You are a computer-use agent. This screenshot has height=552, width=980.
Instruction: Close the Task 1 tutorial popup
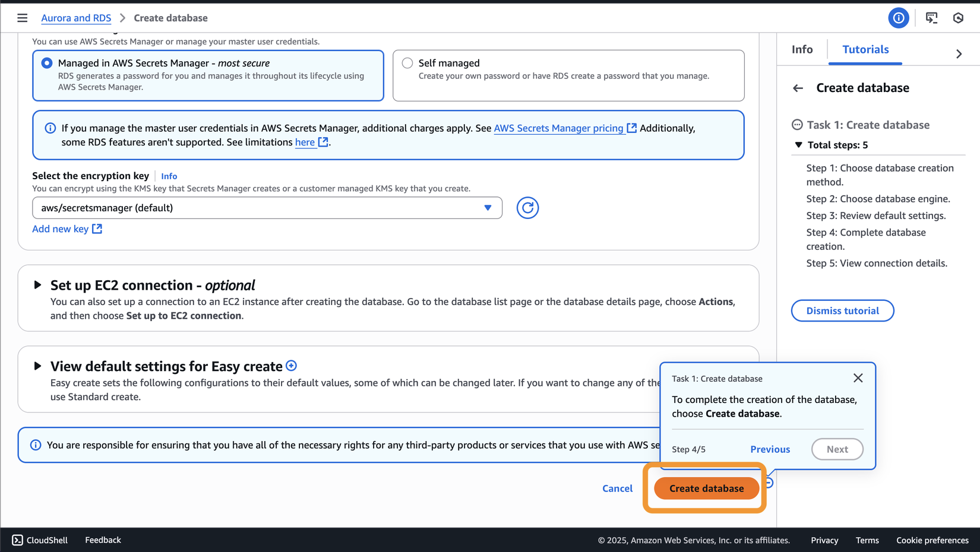coord(858,378)
